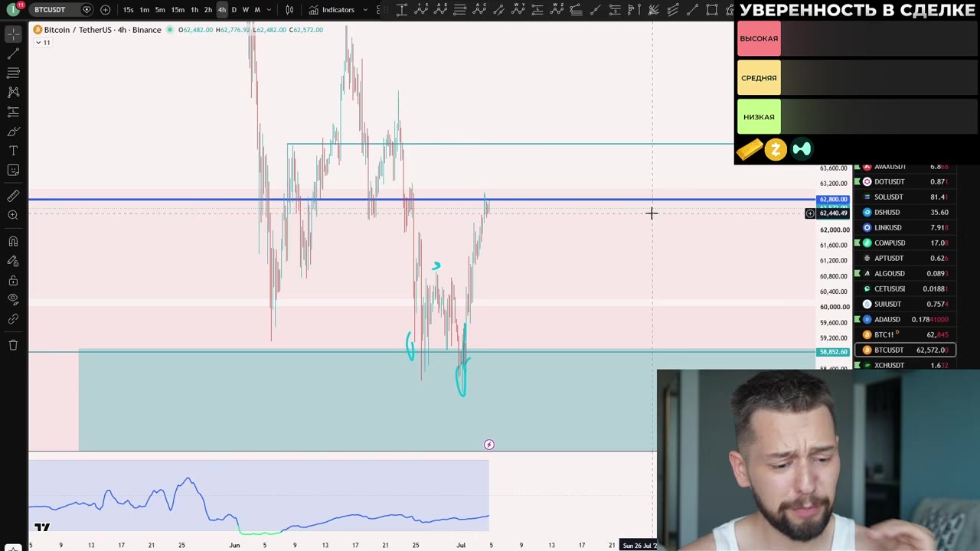Switch to 1m timeframe
This screenshot has height=551, width=980.
[144, 9]
